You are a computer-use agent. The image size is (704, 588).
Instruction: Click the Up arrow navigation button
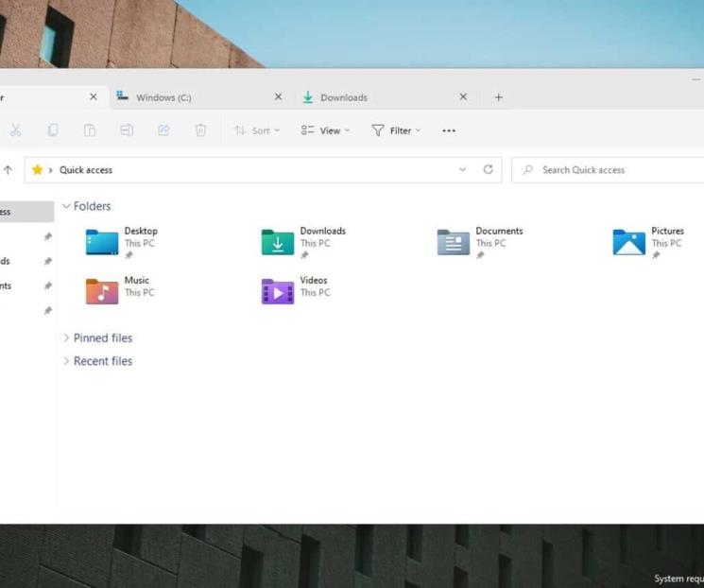(x=9, y=170)
